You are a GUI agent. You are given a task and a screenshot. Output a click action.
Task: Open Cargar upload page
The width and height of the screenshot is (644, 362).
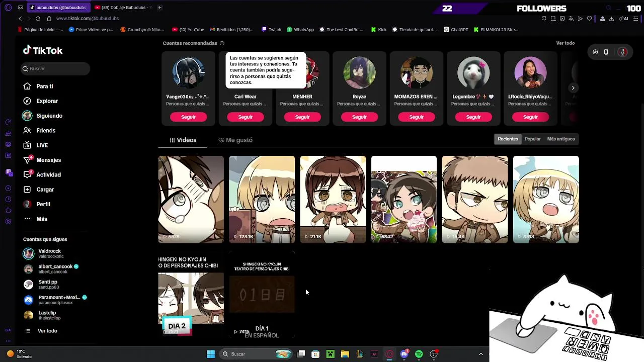tap(39, 190)
